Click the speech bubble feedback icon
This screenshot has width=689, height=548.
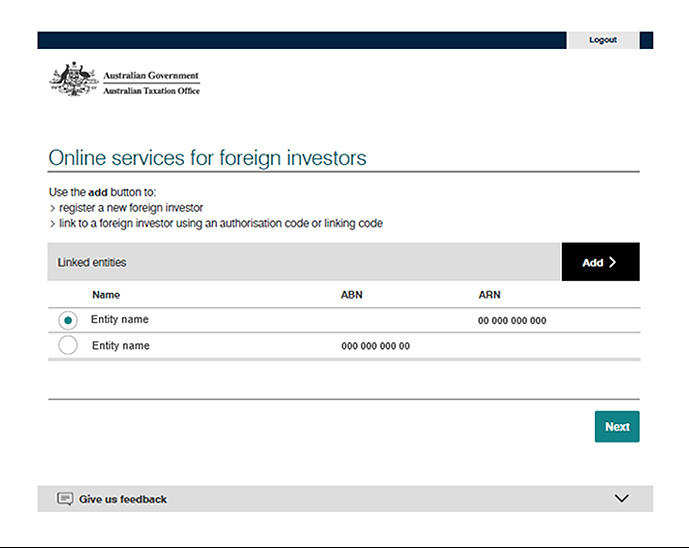pos(65,498)
